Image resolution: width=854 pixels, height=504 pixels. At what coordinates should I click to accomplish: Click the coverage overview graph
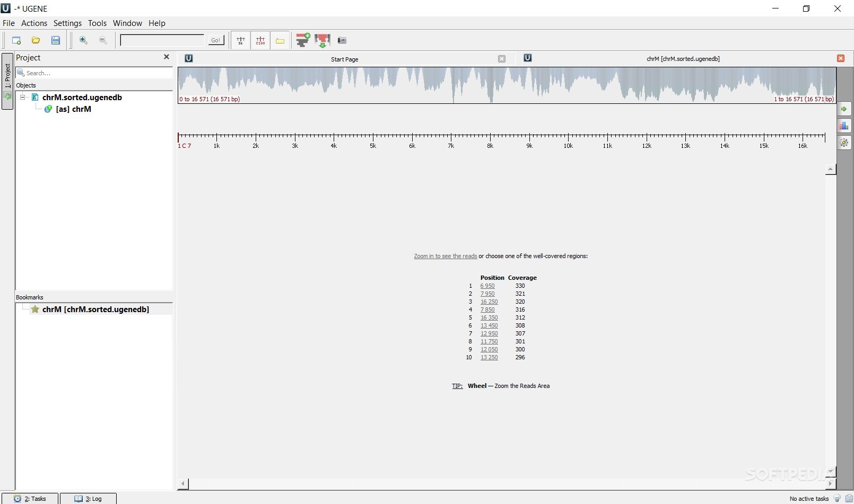tap(507, 85)
